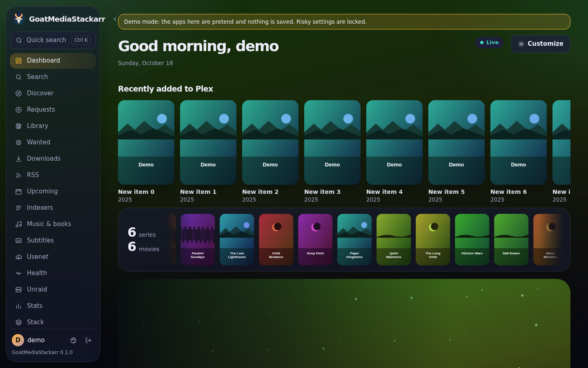The image size is (588, 368).
Task: Click the Orbit Breakers poster
Action: pyautogui.click(x=276, y=240)
